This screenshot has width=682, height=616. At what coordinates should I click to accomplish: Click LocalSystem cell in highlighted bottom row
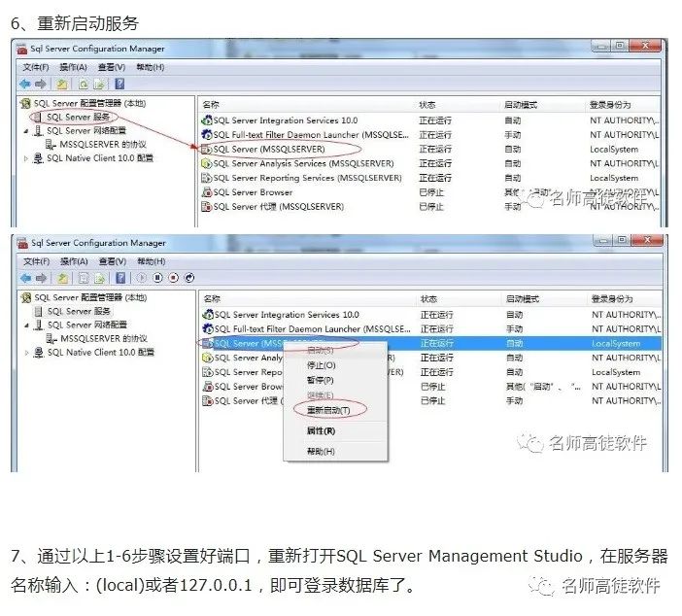pos(616,343)
